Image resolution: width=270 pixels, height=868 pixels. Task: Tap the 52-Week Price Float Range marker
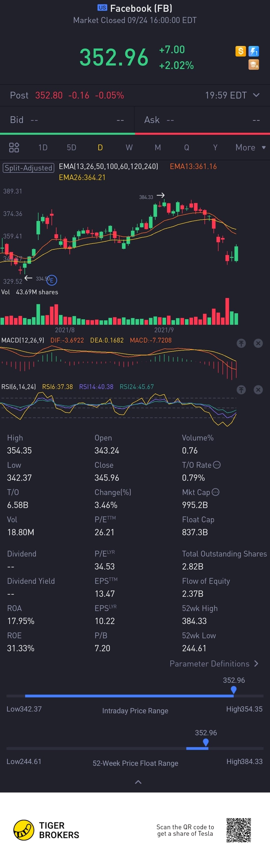(x=205, y=742)
